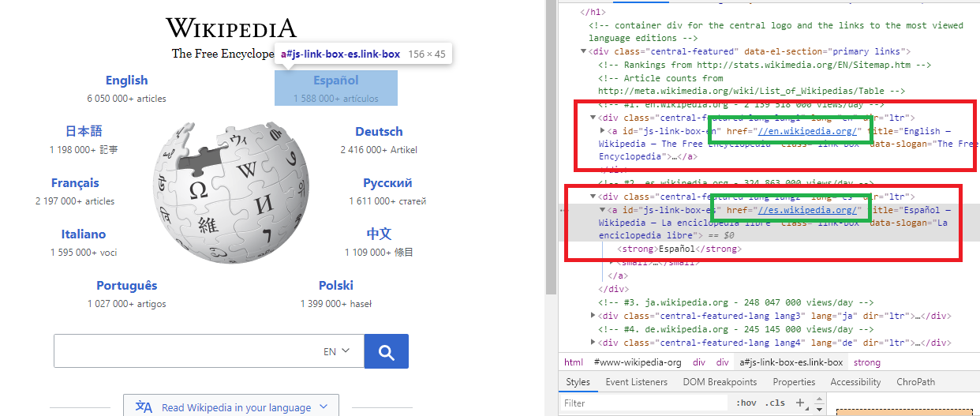Expand the central-featured-lang lang3 div node
This screenshot has width=980, height=416.
click(593, 316)
